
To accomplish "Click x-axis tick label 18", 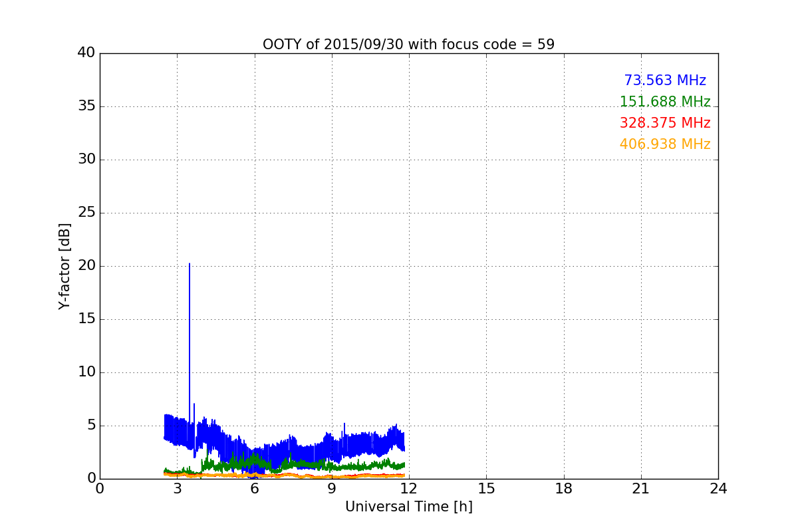I will [x=564, y=489].
